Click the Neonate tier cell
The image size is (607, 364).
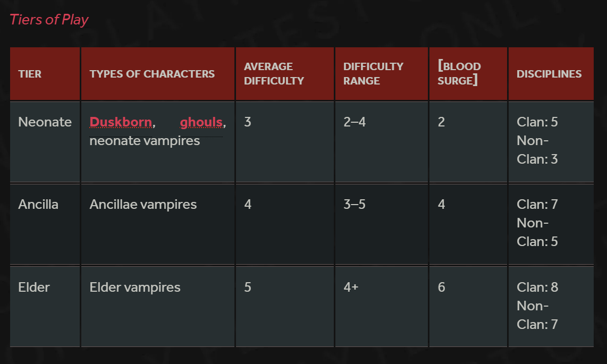coord(45,141)
